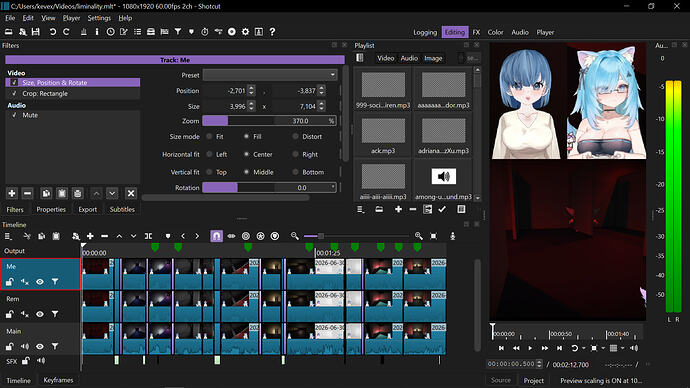Viewport: 690px width, 388px height.
Task: Switch to the Color layout button
Action: (x=495, y=32)
